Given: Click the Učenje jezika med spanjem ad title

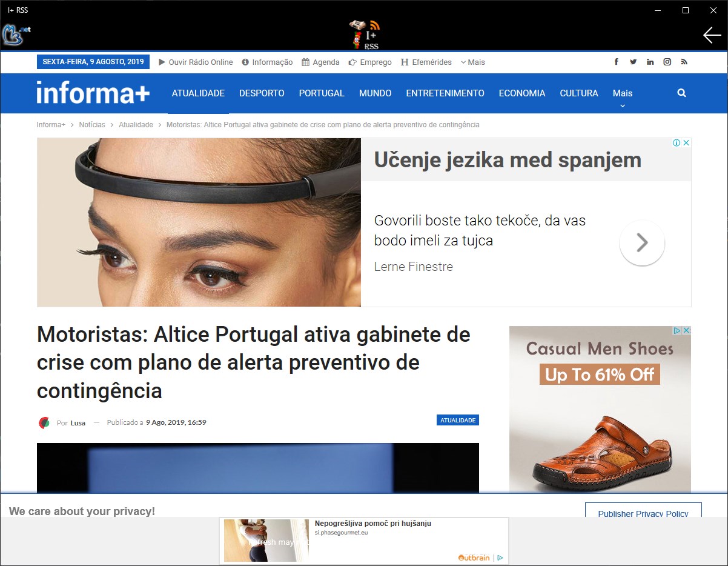Looking at the screenshot, I should click(x=508, y=160).
